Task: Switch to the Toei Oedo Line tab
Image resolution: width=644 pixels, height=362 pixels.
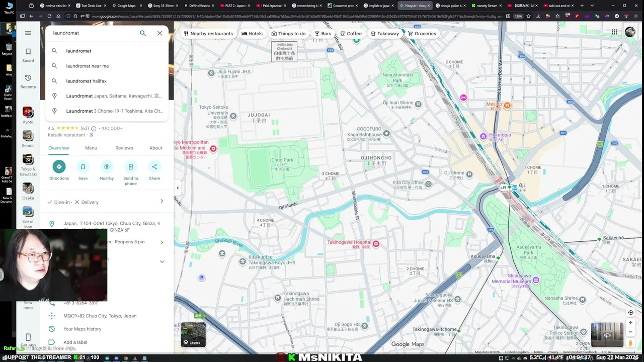Action: (91, 6)
